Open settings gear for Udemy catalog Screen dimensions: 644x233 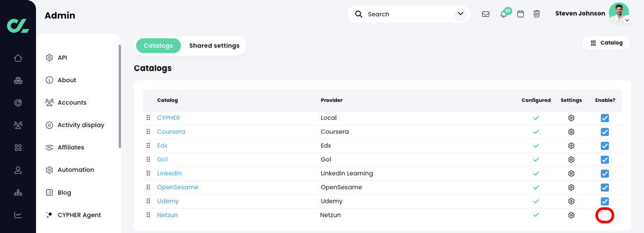click(571, 201)
